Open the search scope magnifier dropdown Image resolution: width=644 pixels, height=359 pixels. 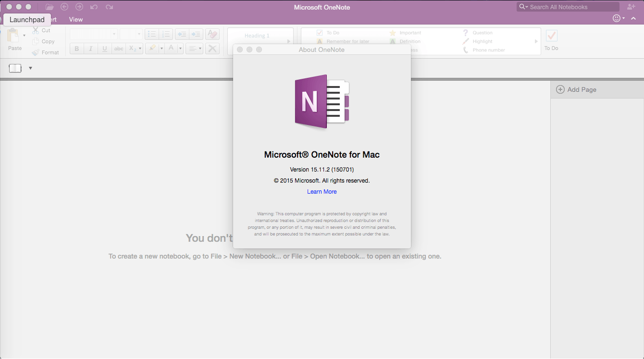pyautogui.click(x=523, y=7)
